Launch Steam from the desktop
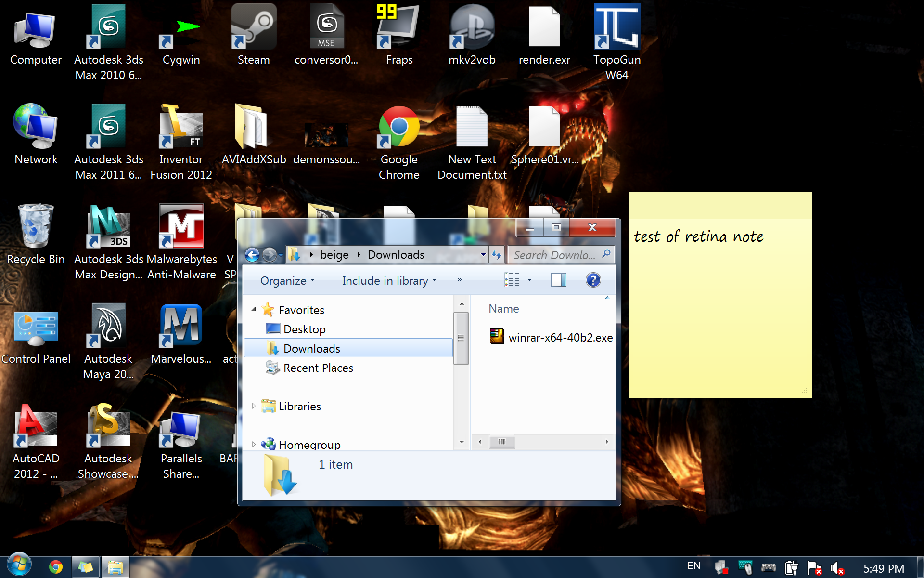Image resolution: width=924 pixels, height=578 pixels. (x=254, y=26)
